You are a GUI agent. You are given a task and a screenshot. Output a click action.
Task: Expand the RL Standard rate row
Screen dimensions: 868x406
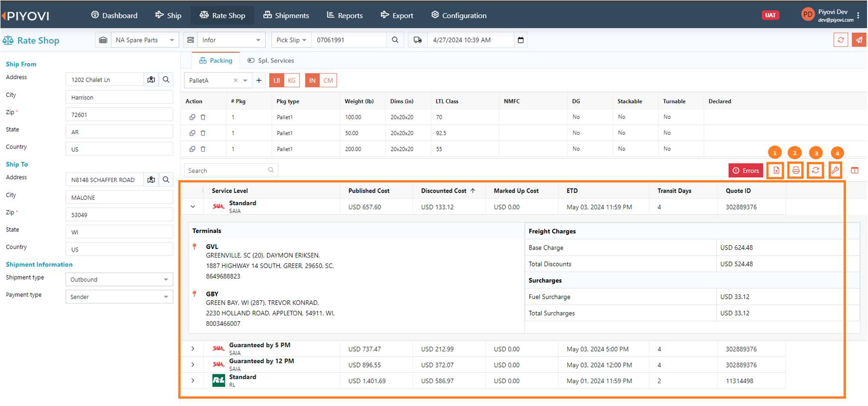pyautogui.click(x=193, y=380)
